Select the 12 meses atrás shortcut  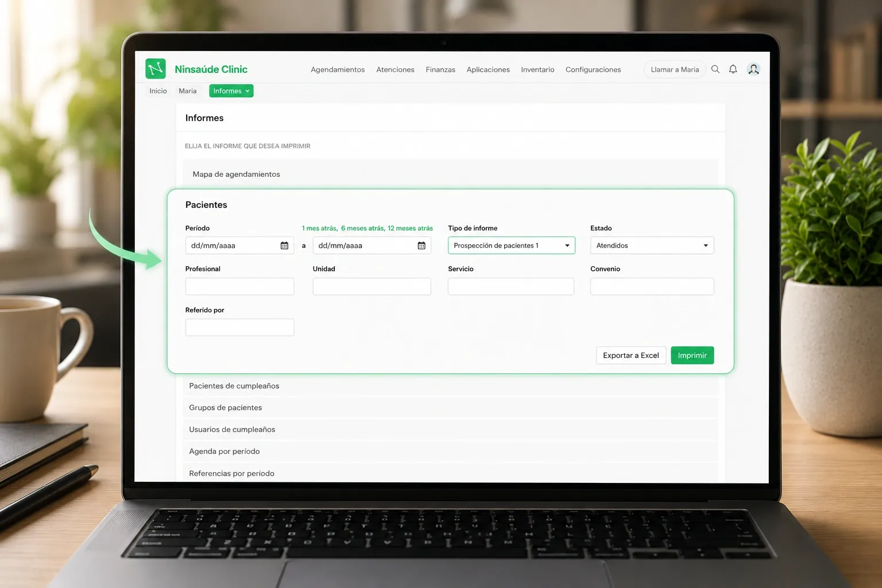(410, 228)
